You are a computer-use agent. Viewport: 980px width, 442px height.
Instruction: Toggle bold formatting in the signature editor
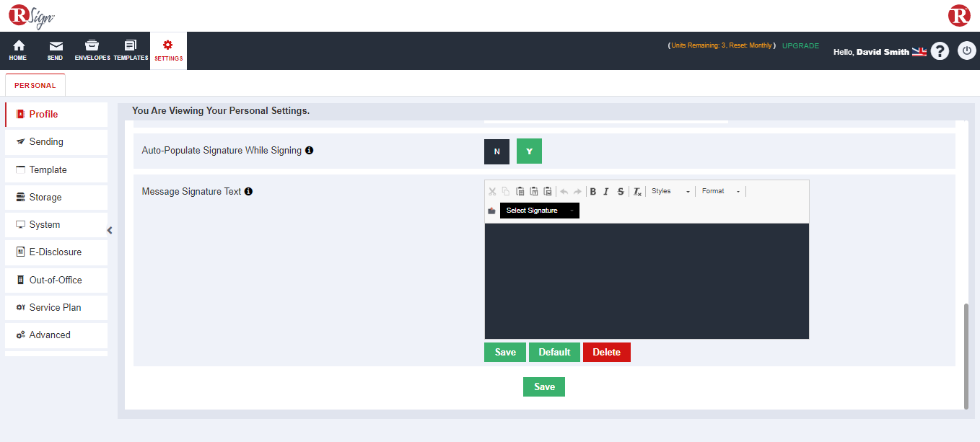[x=592, y=191]
